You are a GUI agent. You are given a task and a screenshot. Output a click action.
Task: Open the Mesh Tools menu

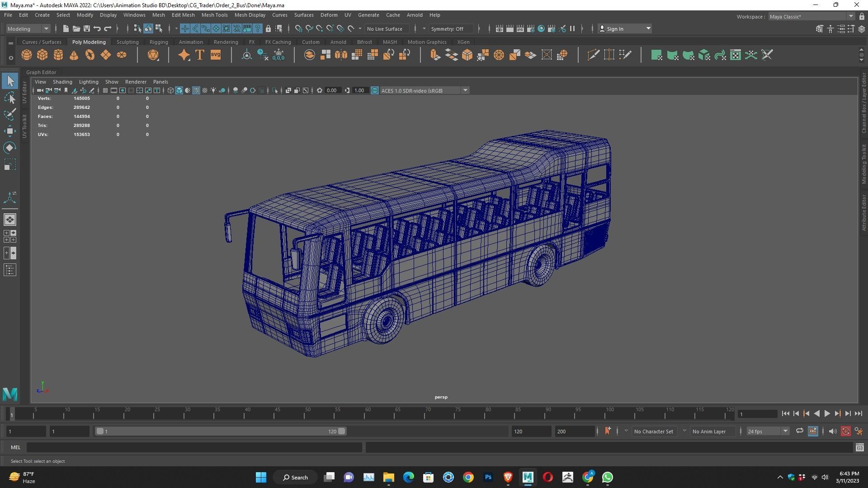[x=214, y=15]
